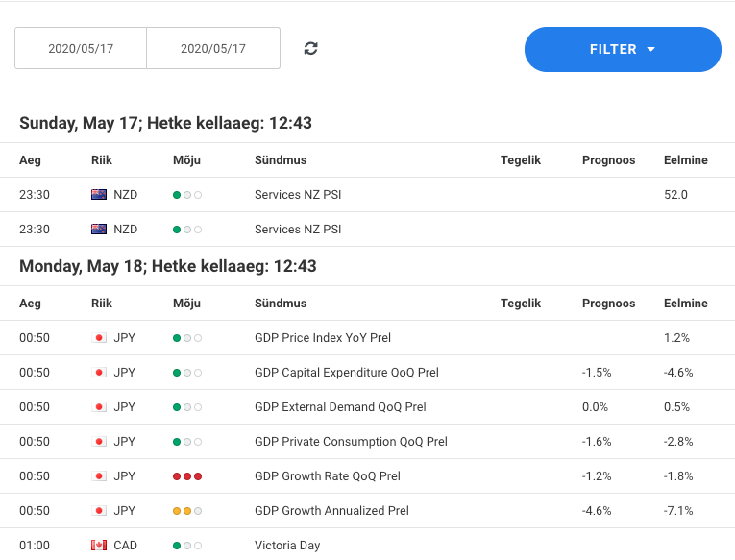This screenshot has width=735, height=560.
Task: Select the end date field 2020/05/17
Action: pos(213,48)
